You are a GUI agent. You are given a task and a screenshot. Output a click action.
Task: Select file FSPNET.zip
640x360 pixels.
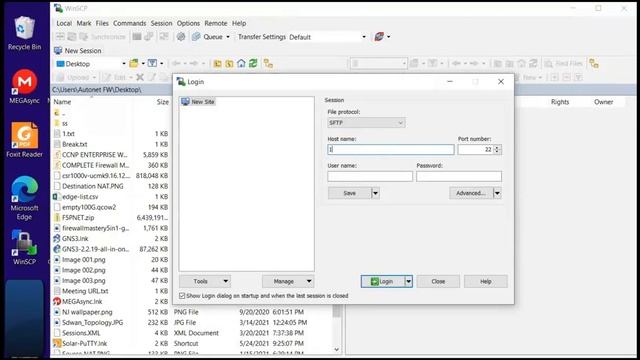coord(78,218)
